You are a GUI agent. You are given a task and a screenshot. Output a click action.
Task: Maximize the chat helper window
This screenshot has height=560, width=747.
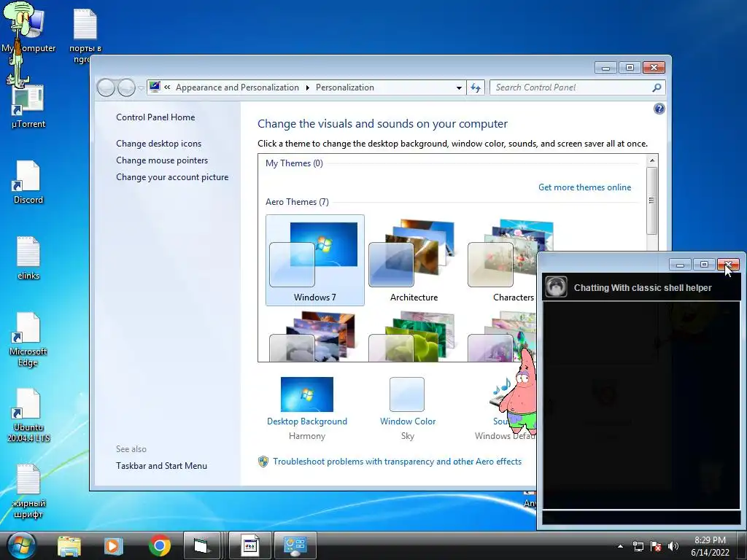click(704, 264)
